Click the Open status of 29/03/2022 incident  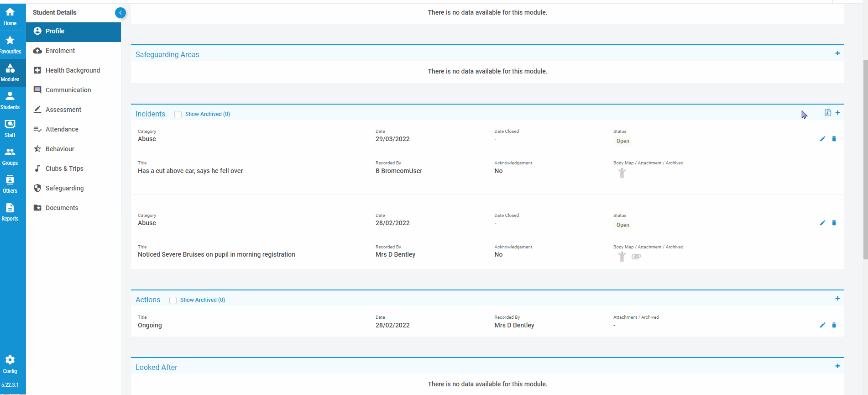622,141
